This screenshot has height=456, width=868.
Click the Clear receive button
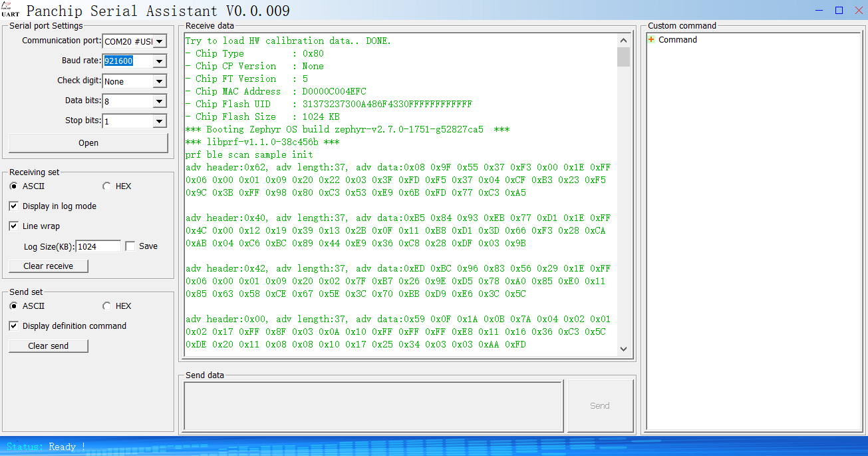click(x=49, y=266)
